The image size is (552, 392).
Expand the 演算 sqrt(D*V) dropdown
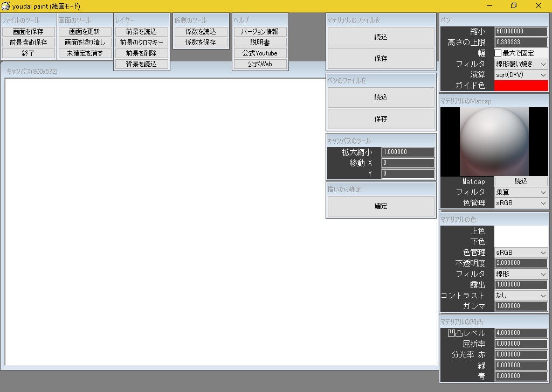tap(521, 75)
